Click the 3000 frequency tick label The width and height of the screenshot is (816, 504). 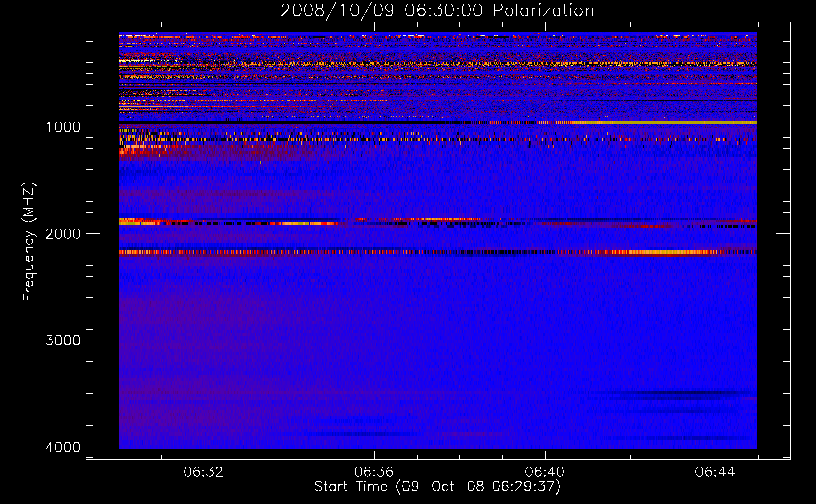coord(63,340)
